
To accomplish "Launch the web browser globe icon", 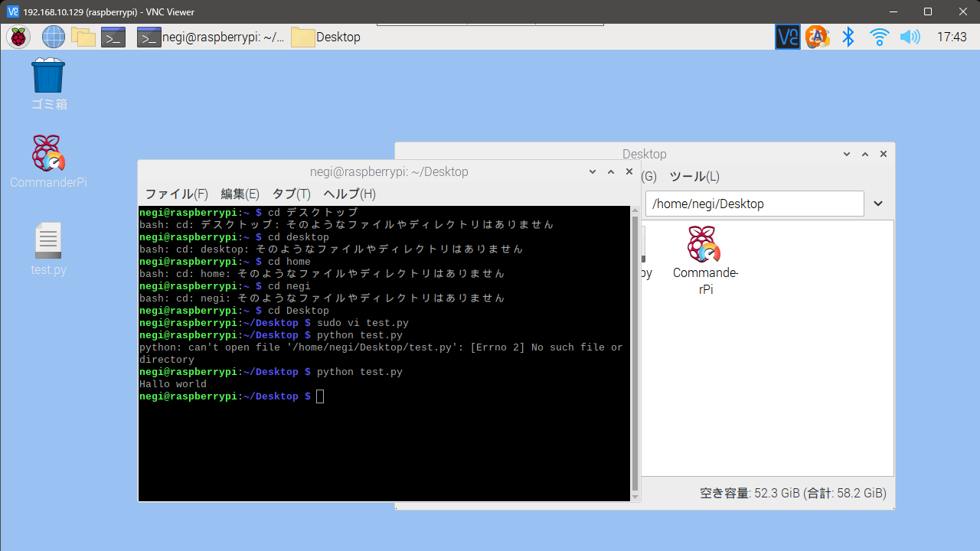I will (54, 37).
